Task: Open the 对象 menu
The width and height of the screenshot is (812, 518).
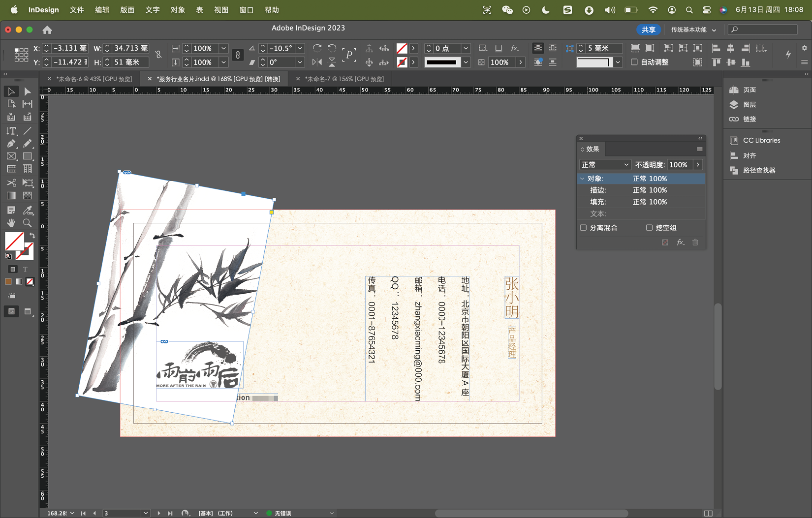Action: pos(178,10)
